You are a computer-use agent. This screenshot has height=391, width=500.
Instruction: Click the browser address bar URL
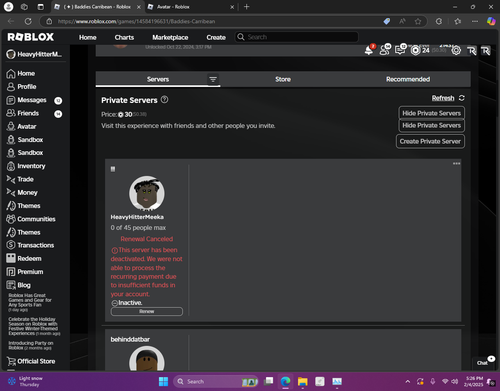coord(136,21)
